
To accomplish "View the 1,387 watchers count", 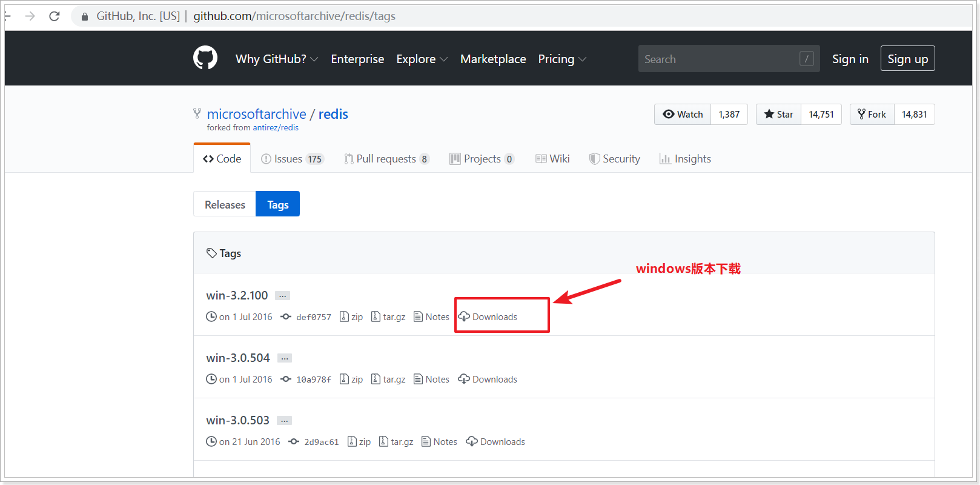I will pos(729,114).
